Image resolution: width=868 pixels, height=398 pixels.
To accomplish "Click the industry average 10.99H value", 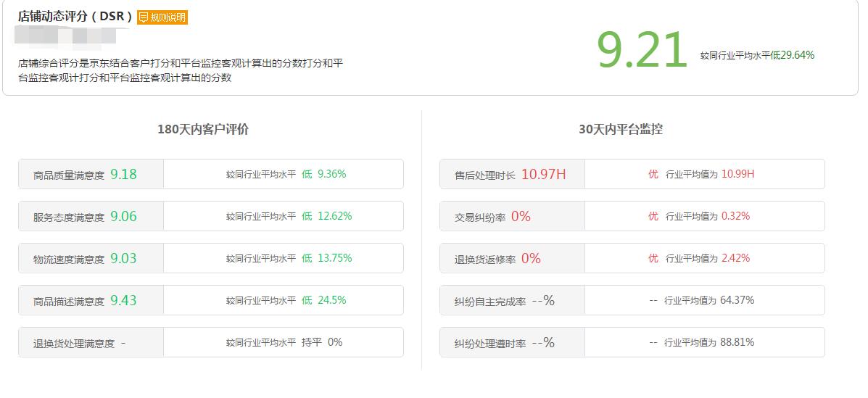I will pyautogui.click(x=737, y=175).
